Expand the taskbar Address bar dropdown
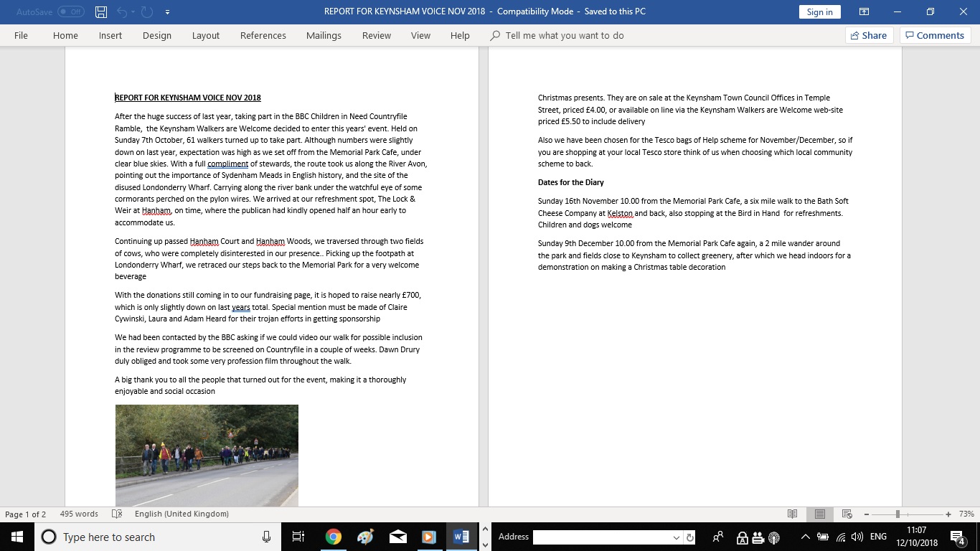 pyautogui.click(x=676, y=537)
